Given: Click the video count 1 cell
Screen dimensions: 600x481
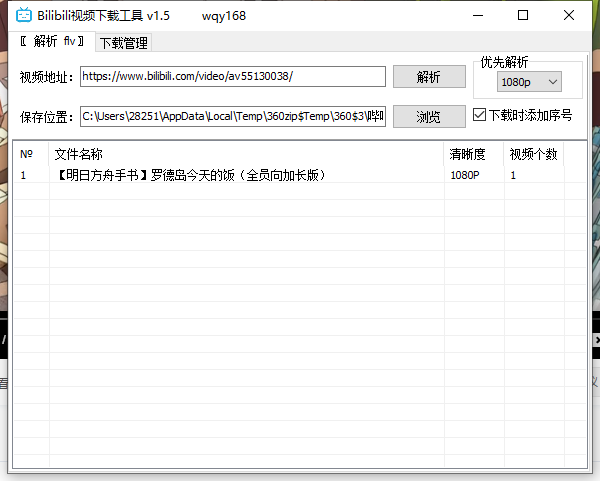Looking at the screenshot, I should (513, 175).
